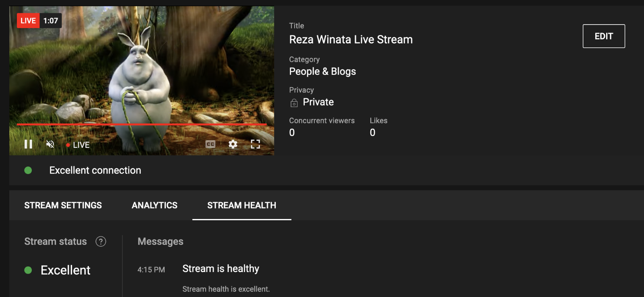The height and width of the screenshot is (297, 644).
Task: Toggle closed captions on the player
Action: [x=210, y=144]
